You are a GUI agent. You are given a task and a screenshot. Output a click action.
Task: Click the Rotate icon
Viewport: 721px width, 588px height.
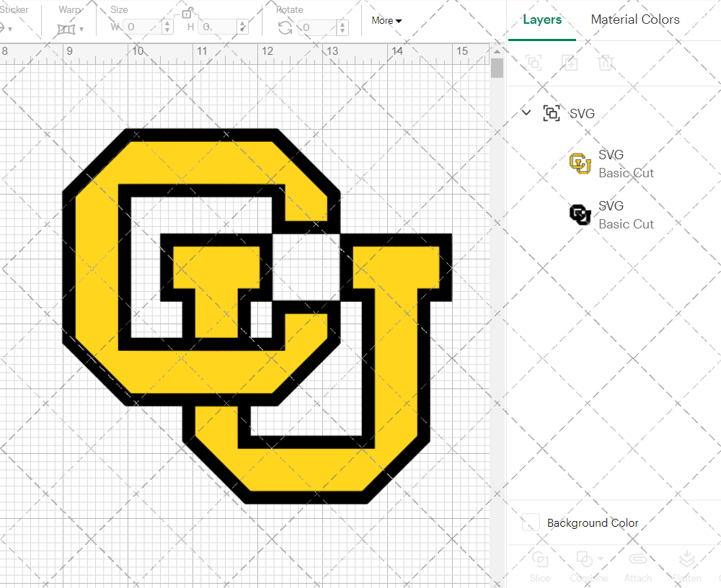(285, 27)
